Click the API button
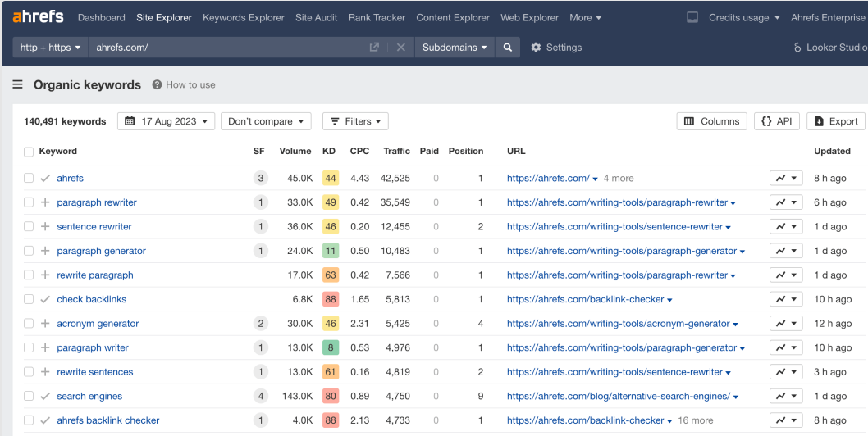The image size is (868, 436). [x=777, y=121]
